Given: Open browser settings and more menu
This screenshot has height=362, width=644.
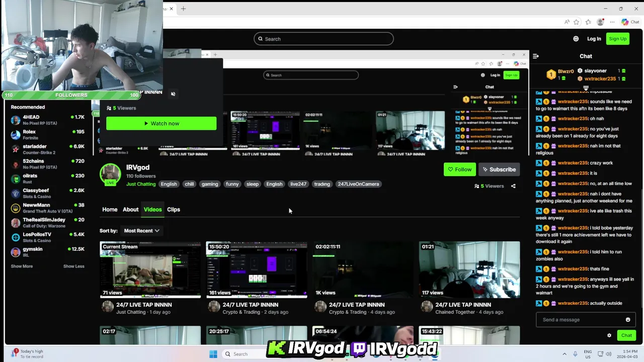Looking at the screenshot, I should click(x=612, y=22).
